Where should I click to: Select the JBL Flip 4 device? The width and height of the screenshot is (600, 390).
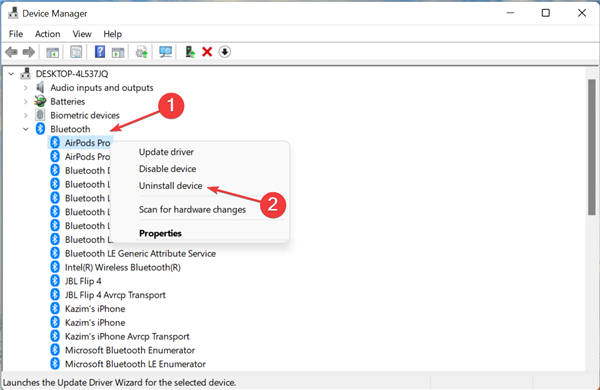83,281
